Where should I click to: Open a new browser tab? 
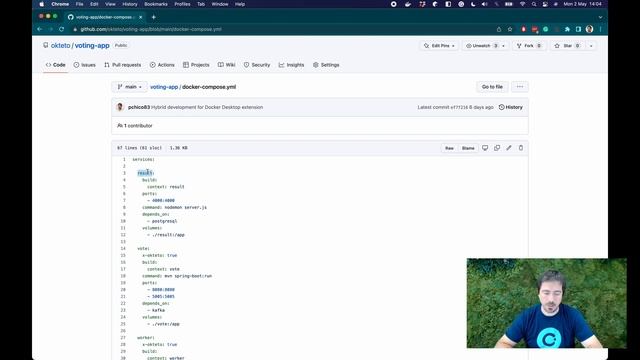click(x=153, y=17)
